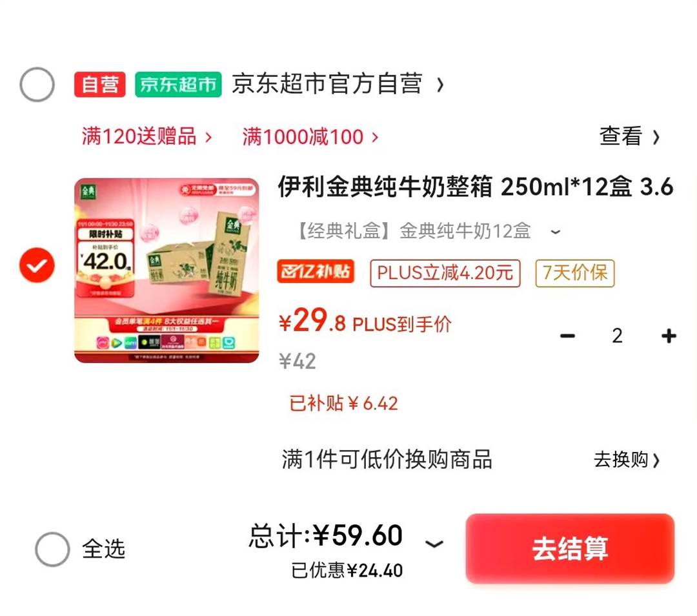Toggle the 全选 select-all circle
The height and width of the screenshot is (616, 697).
52,549
